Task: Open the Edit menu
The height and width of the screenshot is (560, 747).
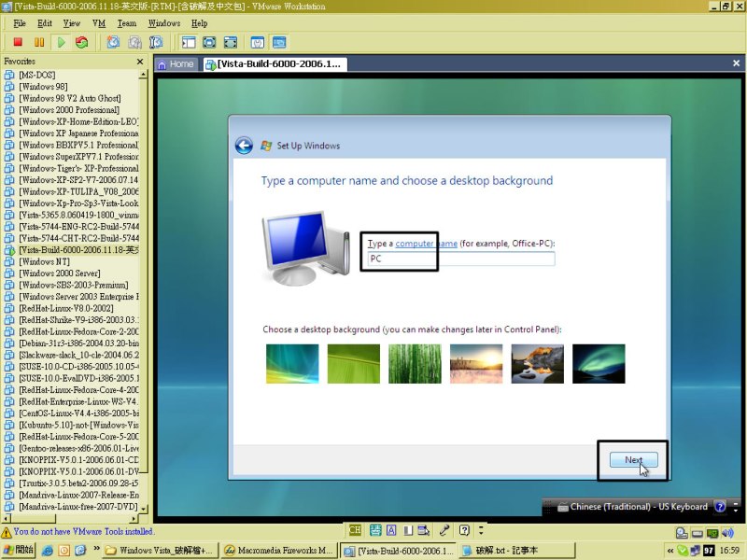Action: tap(45, 23)
